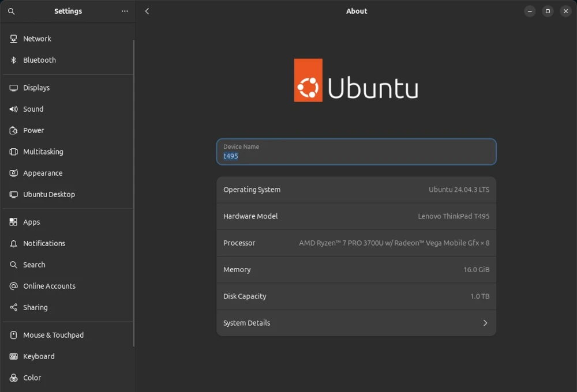Click the sidebar scrollbar

[x=134, y=193]
